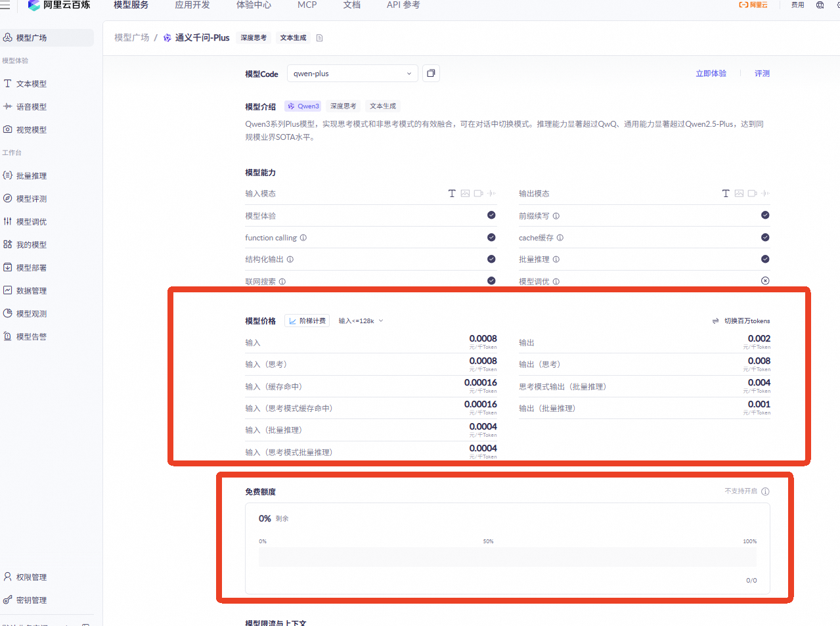Viewport: 840px width, 626px height.
Task: Click the 0.008 price in 输出（思考） row
Action: [x=759, y=361]
